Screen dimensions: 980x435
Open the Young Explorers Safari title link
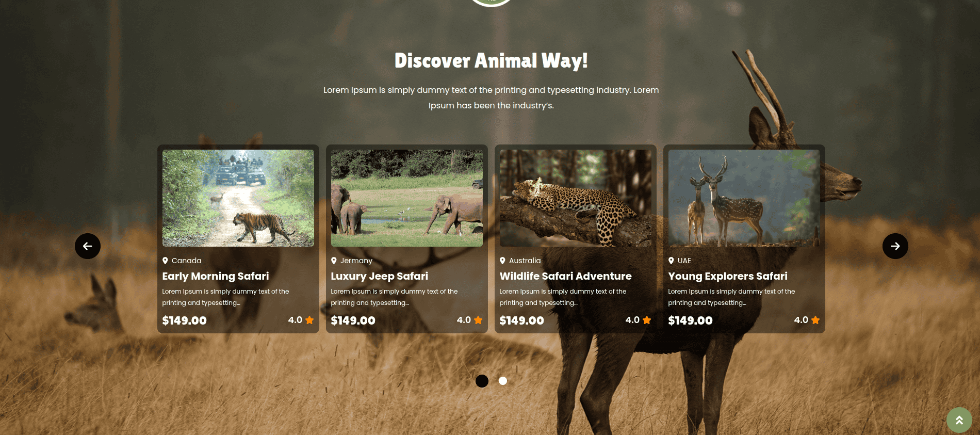(728, 276)
